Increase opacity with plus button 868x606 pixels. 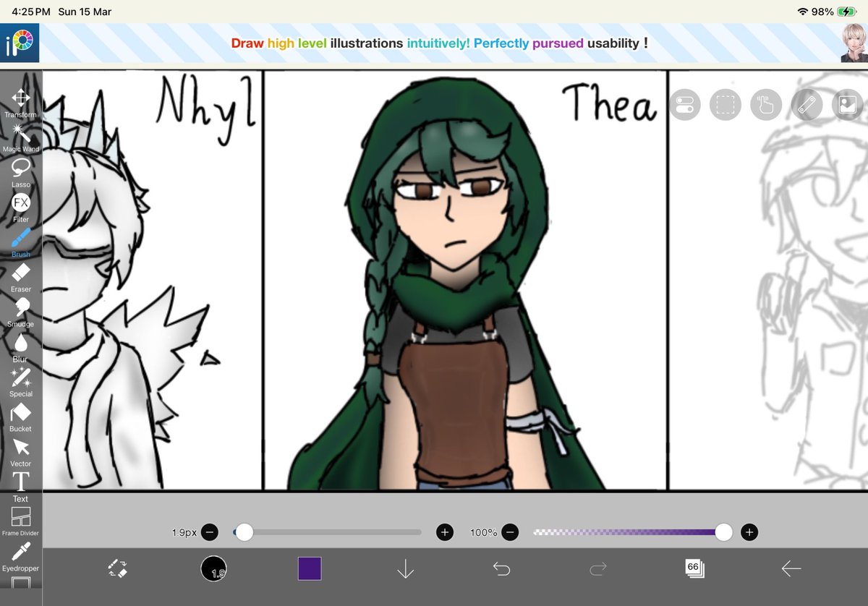[749, 532]
